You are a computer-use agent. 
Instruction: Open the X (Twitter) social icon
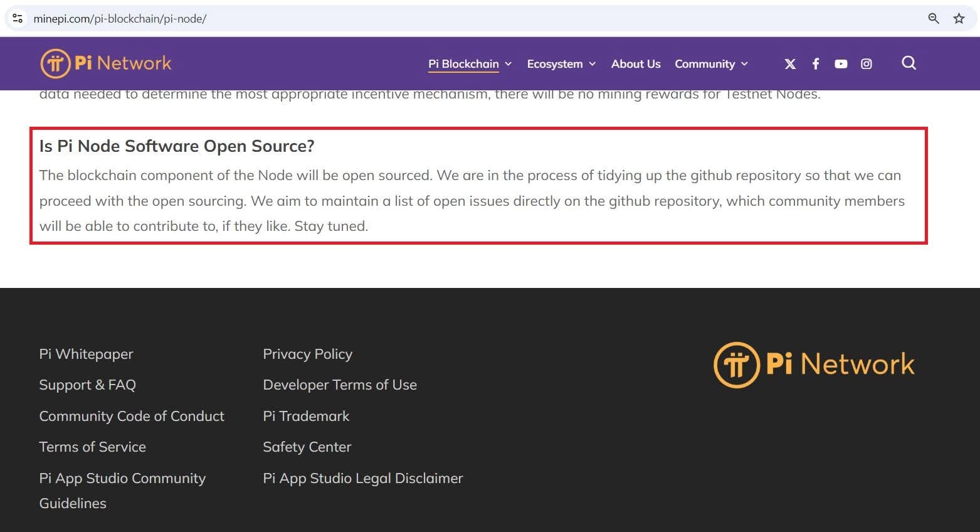[790, 64]
